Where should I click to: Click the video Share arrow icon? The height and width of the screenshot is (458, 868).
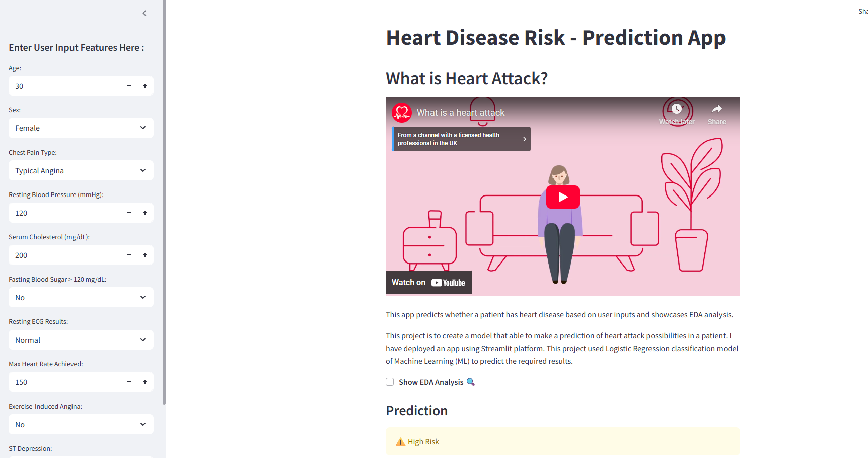pos(716,109)
